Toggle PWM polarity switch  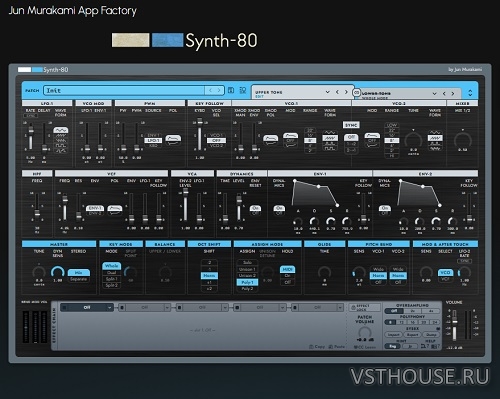173,140
